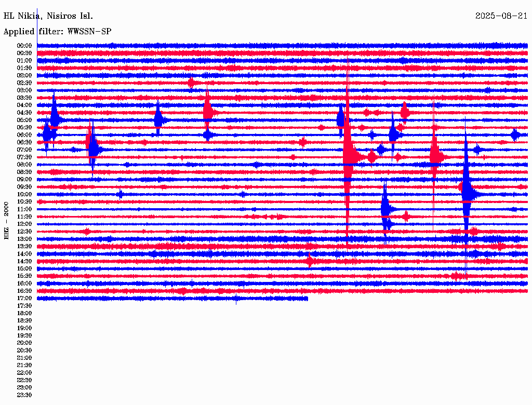Viewport: 532px width, 405px height.
Task: Select the 15:00 time label
Action: tap(24, 268)
